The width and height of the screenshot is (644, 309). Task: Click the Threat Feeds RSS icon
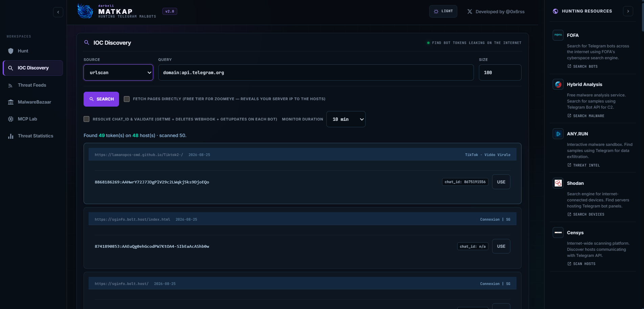11,86
